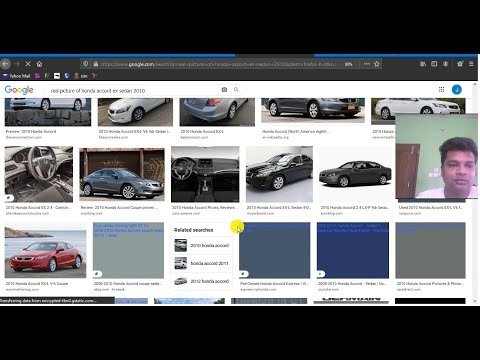480x360 pixels.
Task: Toggle the Firefox sidebar icon
Action: click(x=434, y=64)
